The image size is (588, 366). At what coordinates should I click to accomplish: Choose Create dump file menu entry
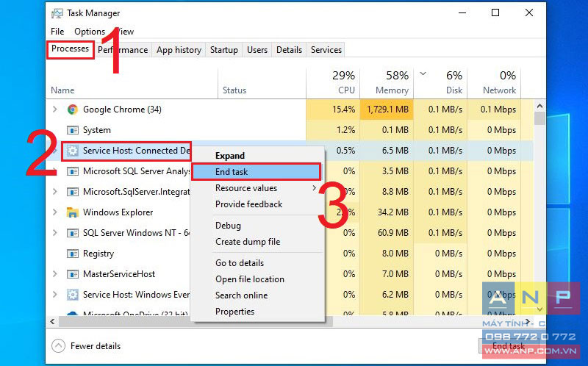point(257,242)
